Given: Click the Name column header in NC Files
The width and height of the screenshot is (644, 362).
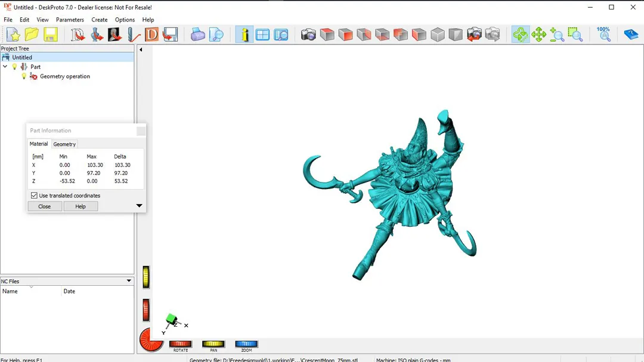Looking at the screenshot, I should (31, 291).
